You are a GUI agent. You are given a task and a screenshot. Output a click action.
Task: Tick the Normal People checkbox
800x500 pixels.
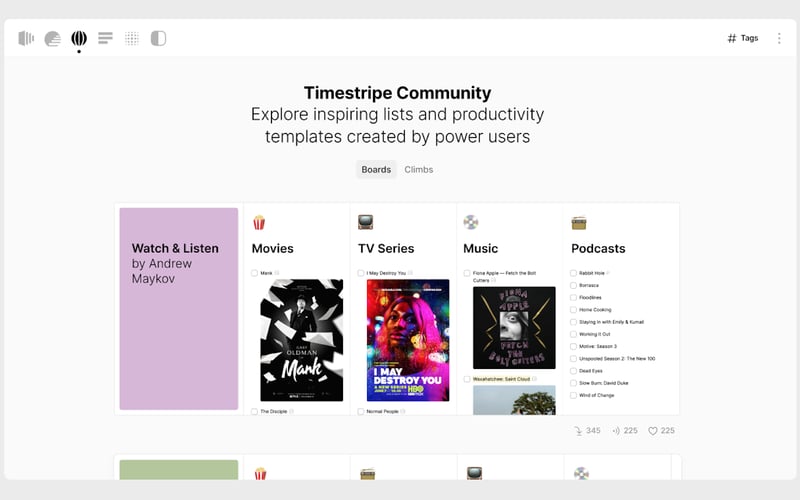[x=361, y=411]
